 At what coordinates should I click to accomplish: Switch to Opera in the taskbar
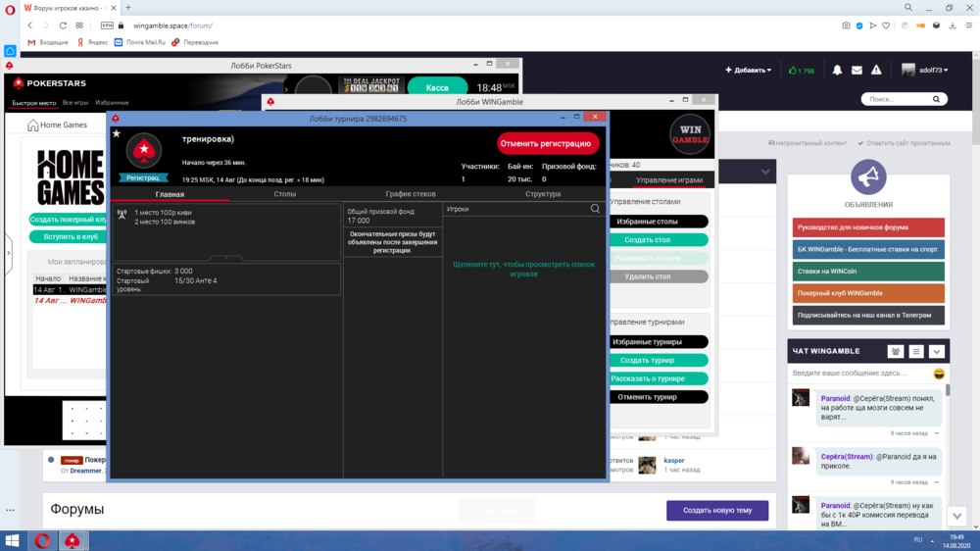pos(42,540)
